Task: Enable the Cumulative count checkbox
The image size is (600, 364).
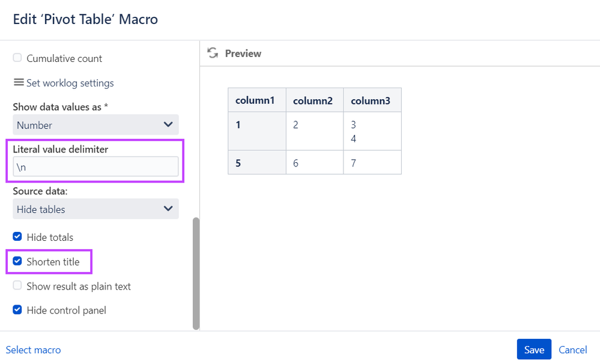Action: pos(17,58)
